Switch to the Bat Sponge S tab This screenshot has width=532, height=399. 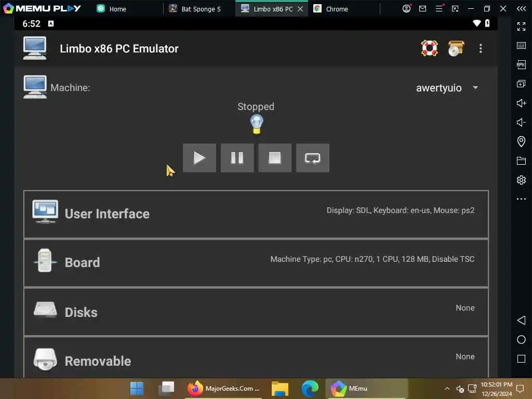[195, 9]
